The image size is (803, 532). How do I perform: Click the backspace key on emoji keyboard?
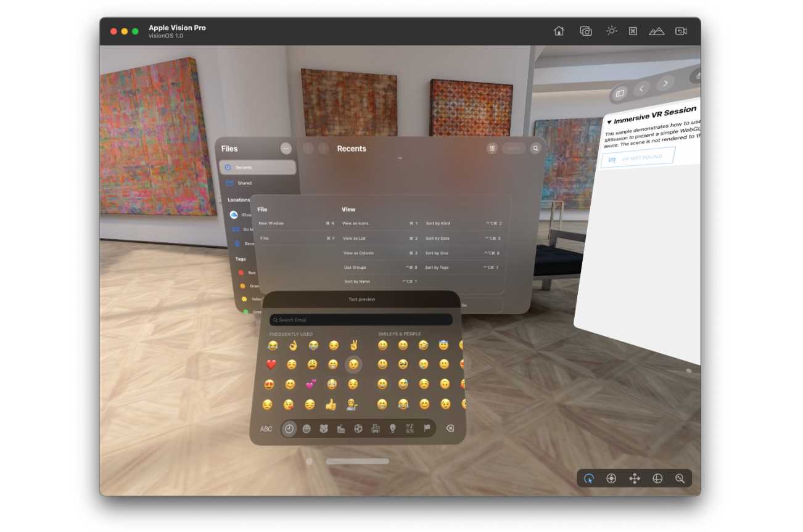450,428
